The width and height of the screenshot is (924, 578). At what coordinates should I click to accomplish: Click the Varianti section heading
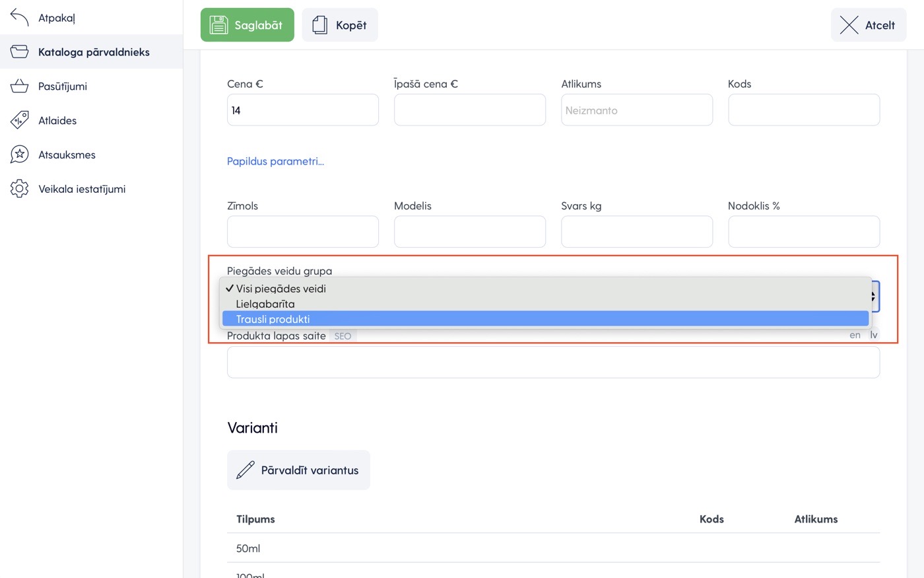coord(252,427)
